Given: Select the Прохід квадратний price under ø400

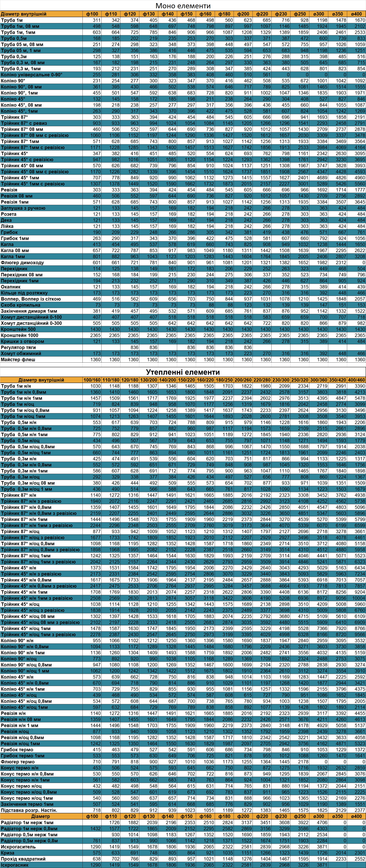Looking at the screenshot, I should [360, 859].
